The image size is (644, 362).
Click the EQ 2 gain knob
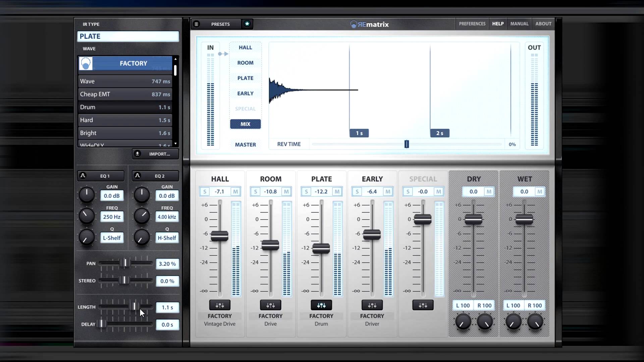142,195
